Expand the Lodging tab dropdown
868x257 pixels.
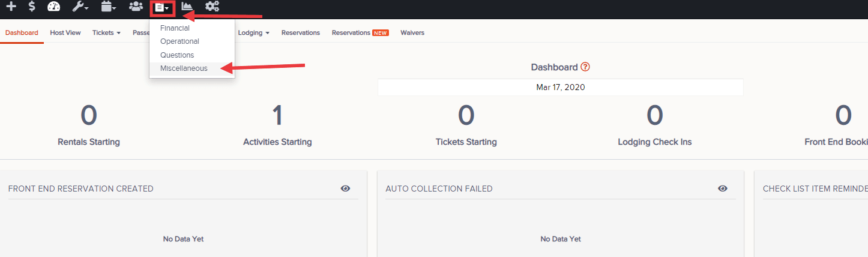pos(253,33)
